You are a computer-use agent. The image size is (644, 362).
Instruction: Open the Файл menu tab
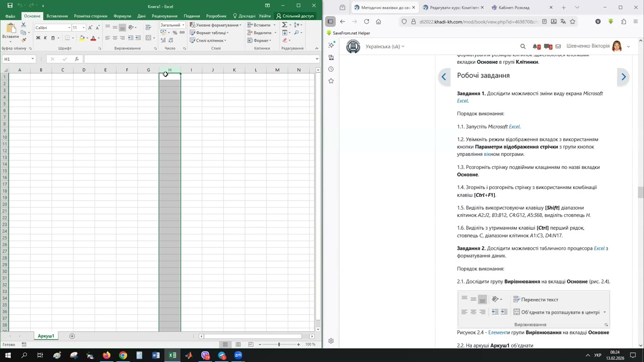pos(10,16)
